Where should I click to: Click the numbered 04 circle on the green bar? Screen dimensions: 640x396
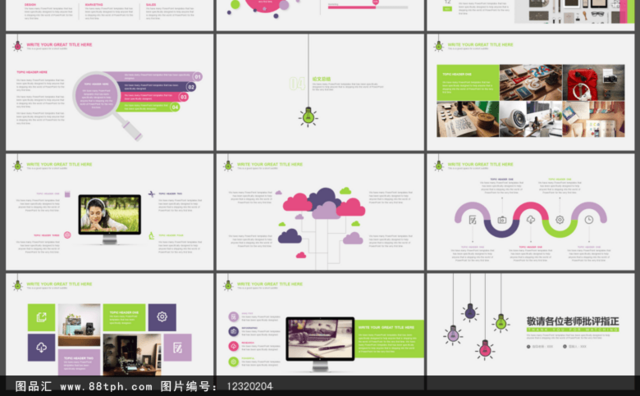tap(175, 107)
